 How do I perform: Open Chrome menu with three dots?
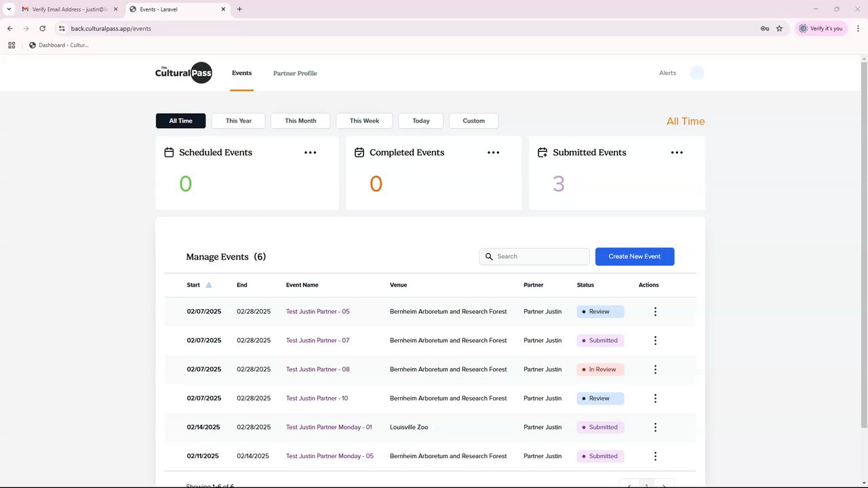point(858,28)
